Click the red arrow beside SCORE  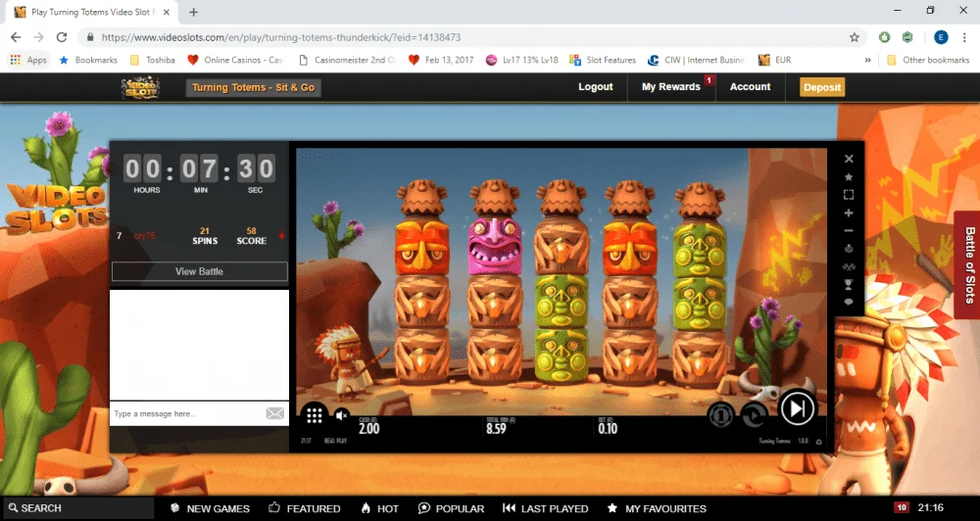(x=282, y=235)
